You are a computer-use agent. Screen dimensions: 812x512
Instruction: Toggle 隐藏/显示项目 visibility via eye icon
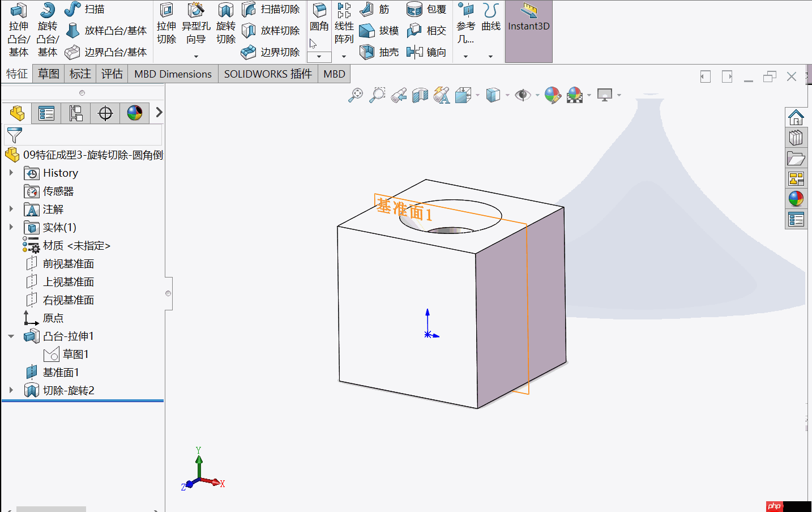524,95
